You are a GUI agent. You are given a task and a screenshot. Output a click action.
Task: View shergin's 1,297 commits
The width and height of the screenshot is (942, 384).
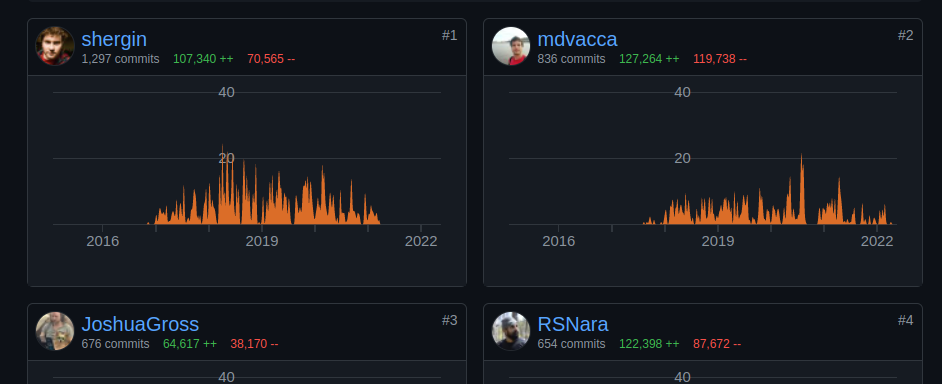(x=121, y=59)
